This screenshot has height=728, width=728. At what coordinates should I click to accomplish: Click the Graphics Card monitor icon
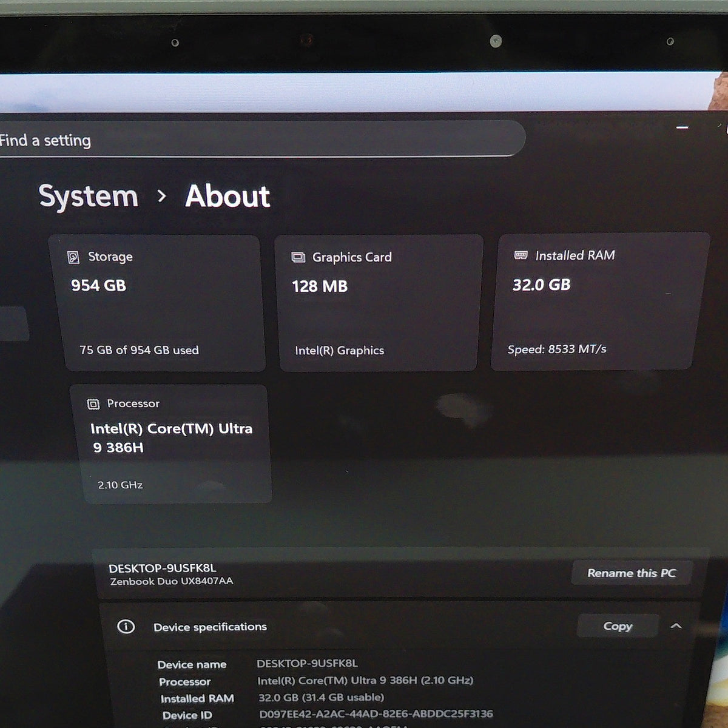[x=298, y=257]
